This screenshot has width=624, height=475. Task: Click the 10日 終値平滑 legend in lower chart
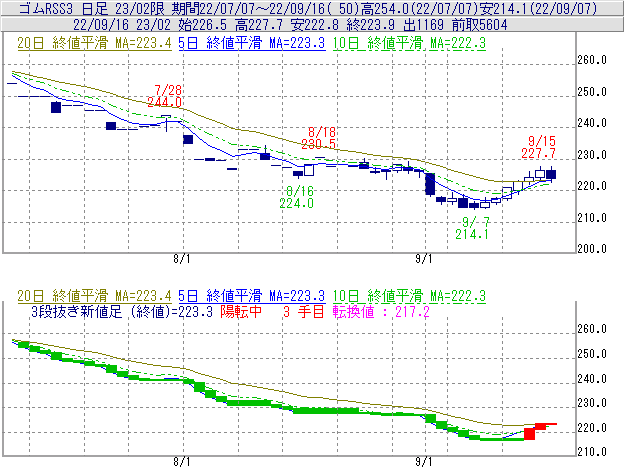tap(409, 296)
